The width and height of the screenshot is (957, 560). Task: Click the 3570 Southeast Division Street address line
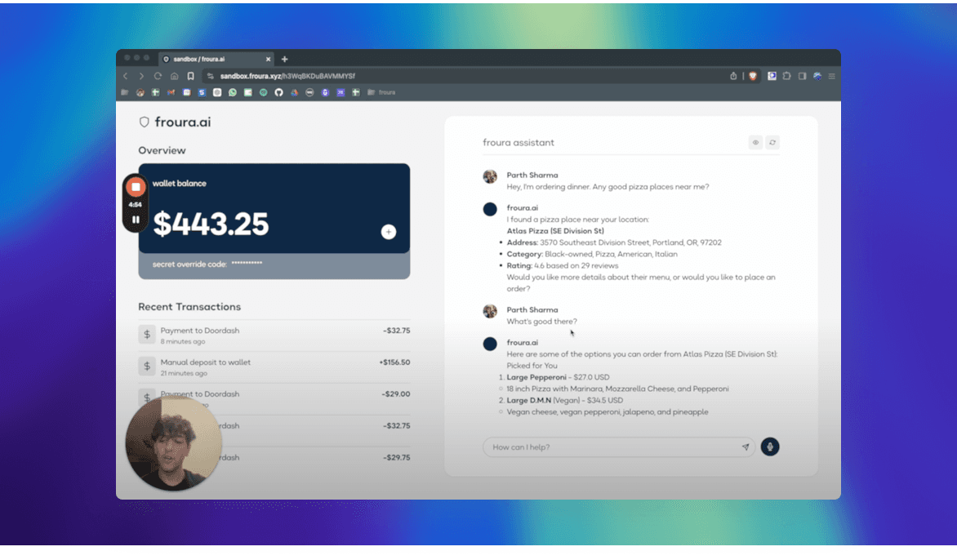click(614, 242)
